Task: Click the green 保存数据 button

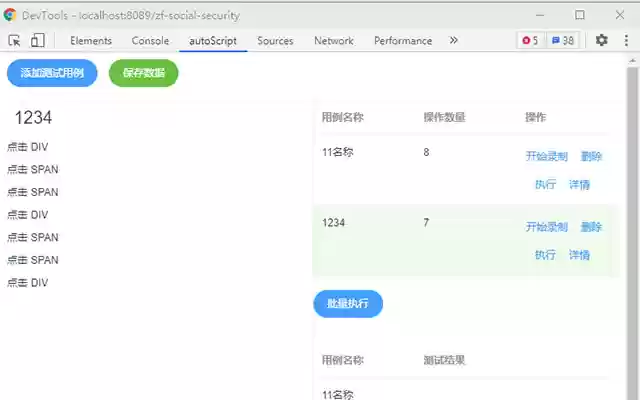Action: click(x=144, y=73)
